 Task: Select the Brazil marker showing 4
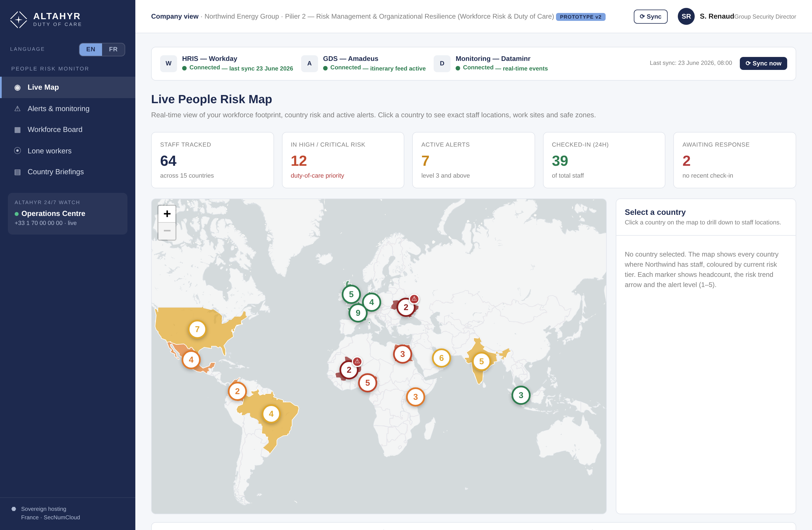[271, 414]
